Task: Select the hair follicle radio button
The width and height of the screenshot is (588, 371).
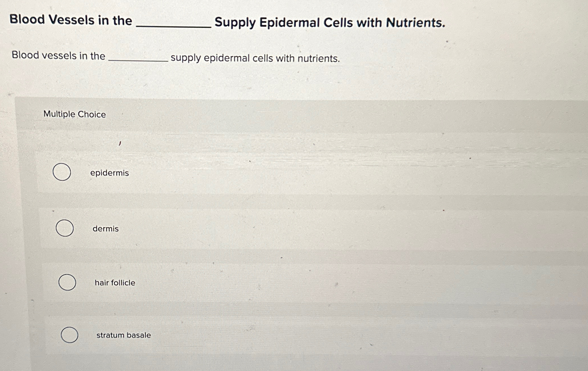Action: [x=67, y=282]
